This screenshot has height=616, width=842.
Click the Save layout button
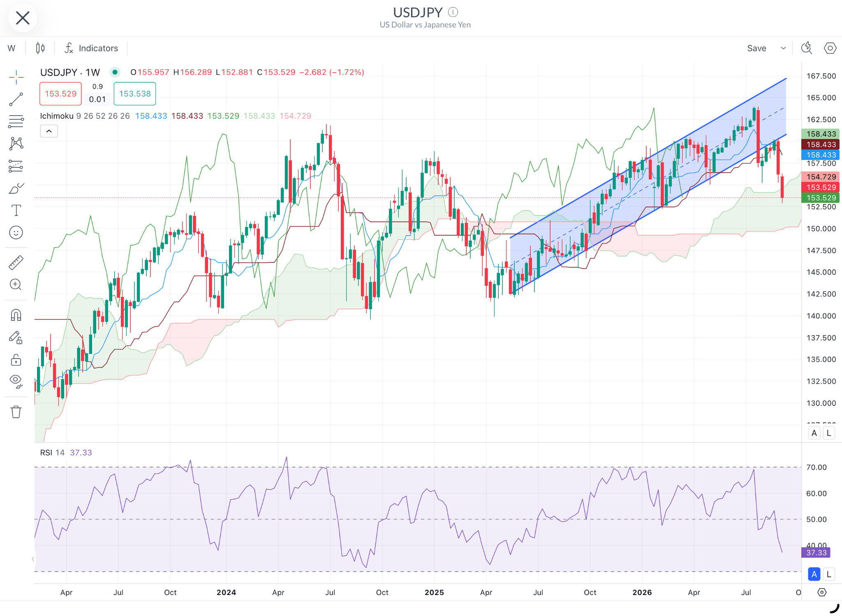[x=756, y=48]
